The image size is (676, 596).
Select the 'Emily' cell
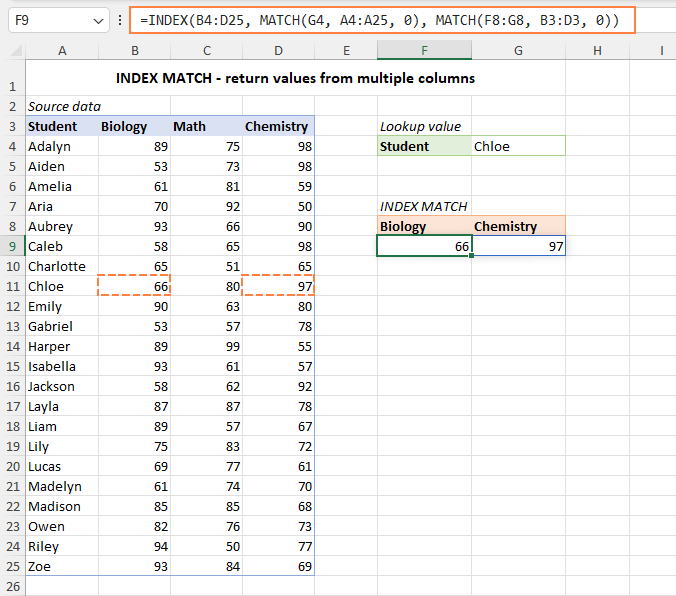62,306
